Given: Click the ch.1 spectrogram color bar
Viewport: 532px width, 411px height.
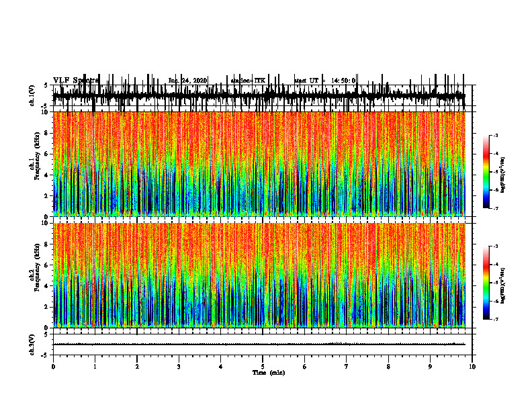Looking at the screenshot, I should pyautogui.click(x=486, y=172).
